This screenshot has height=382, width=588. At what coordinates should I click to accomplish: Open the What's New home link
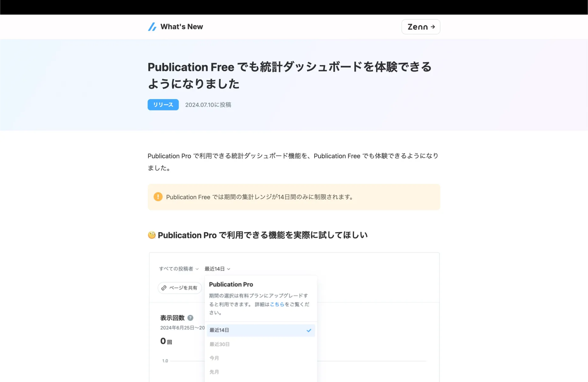(176, 27)
